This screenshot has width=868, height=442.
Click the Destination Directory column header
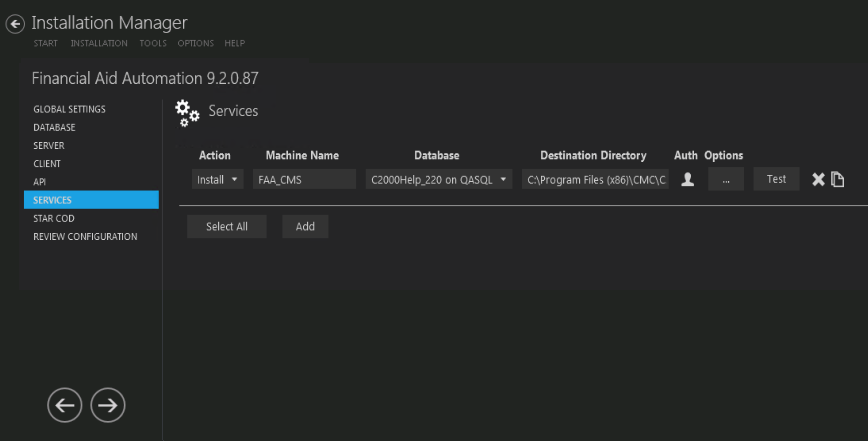coord(593,156)
